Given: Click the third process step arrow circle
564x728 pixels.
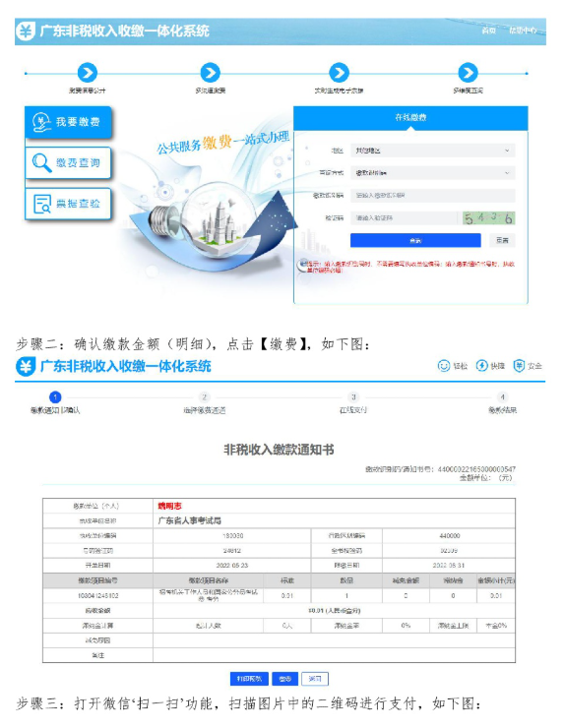Looking at the screenshot, I should (x=339, y=73).
